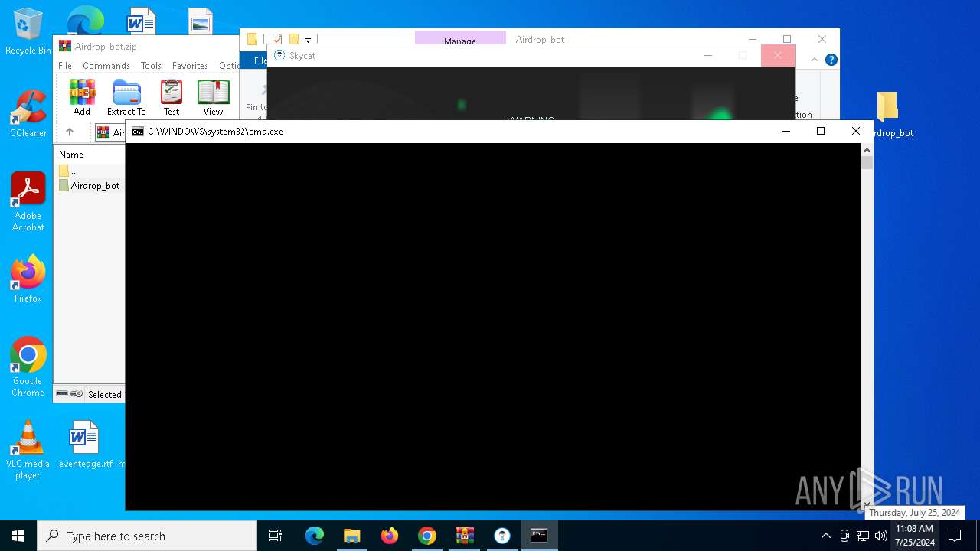Click the View icon in WinRAR toolbar
Viewport: 980px width, 551px height.
[x=213, y=97]
